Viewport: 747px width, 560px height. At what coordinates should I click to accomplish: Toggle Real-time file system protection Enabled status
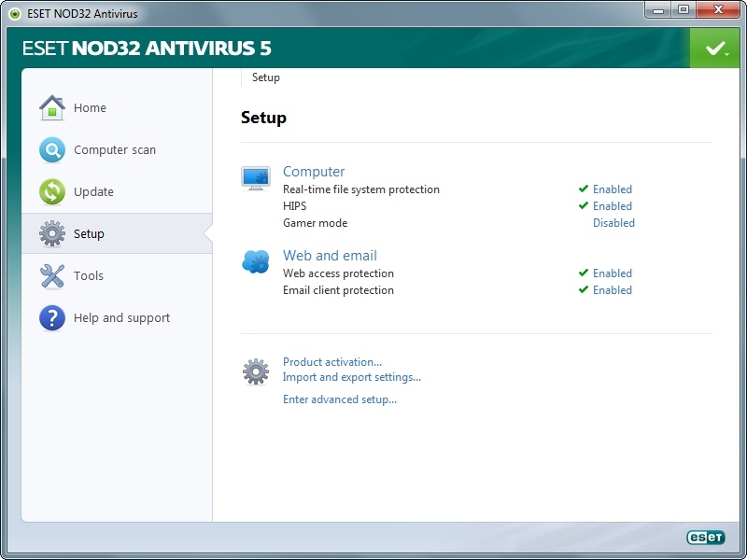pyautogui.click(x=613, y=189)
